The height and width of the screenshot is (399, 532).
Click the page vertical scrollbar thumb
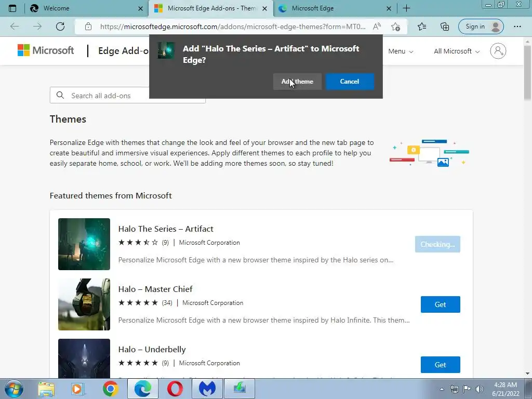click(527, 72)
